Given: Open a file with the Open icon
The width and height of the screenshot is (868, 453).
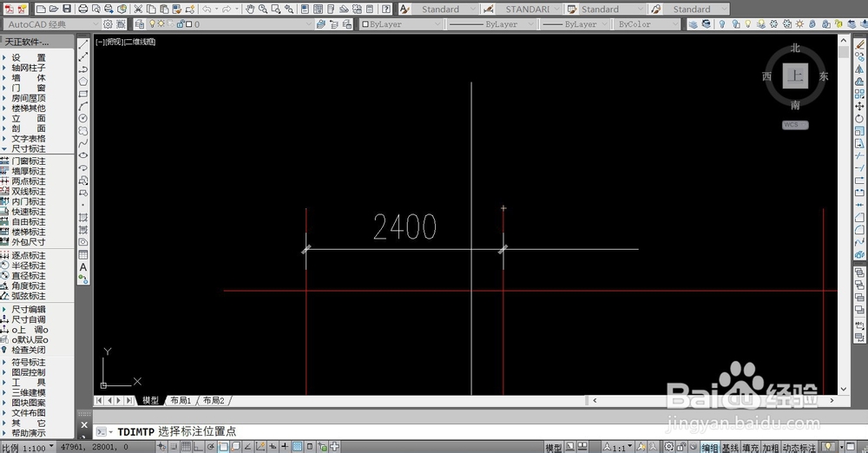Looking at the screenshot, I should [x=54, y=9].
